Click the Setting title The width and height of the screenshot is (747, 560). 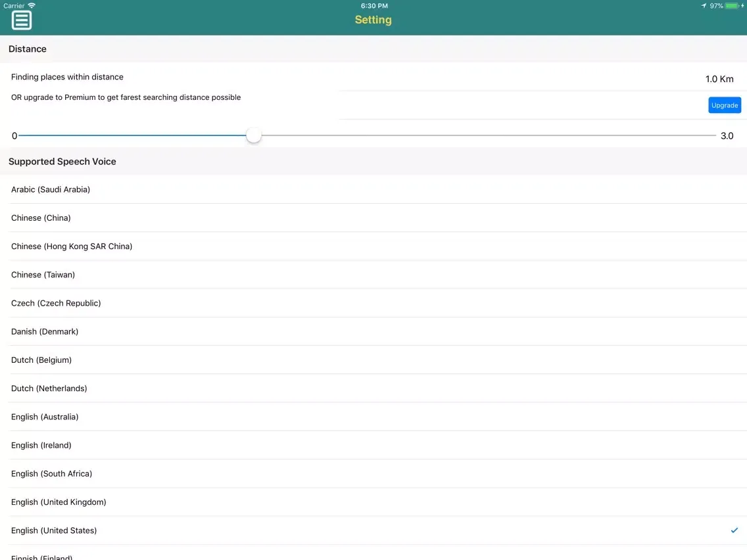(373, 20)
